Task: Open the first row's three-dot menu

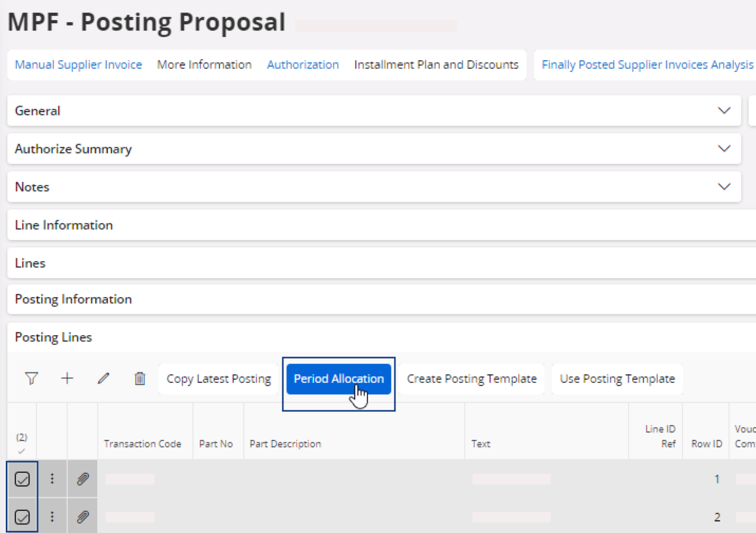Action: (x=52, y=479)
